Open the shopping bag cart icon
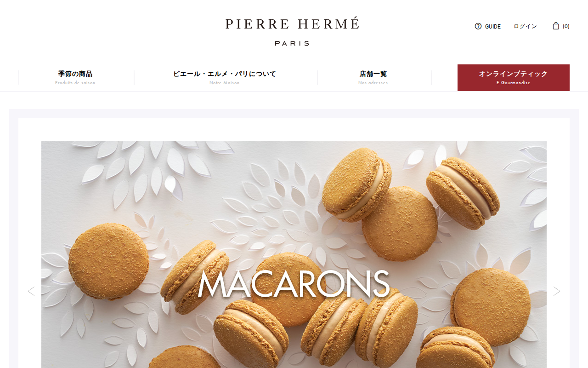The width and height of the screenshot is (588, 368). [x=556, y=26]
